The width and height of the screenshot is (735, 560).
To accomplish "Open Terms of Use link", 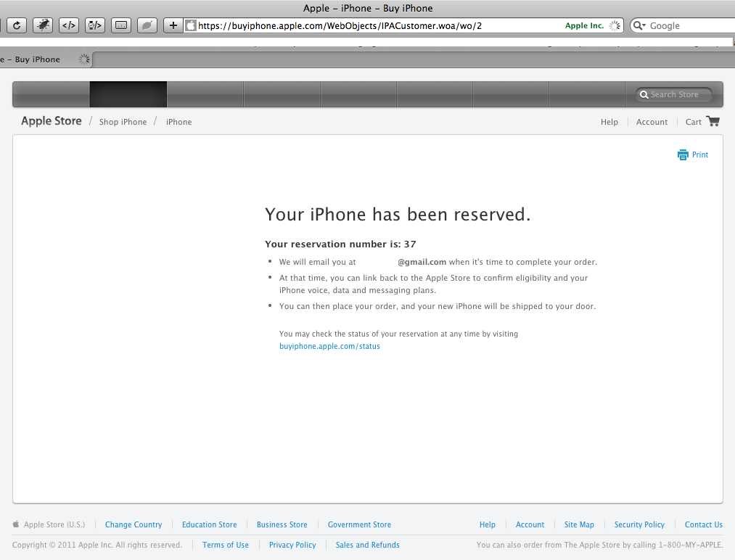I will click(226, 545).
